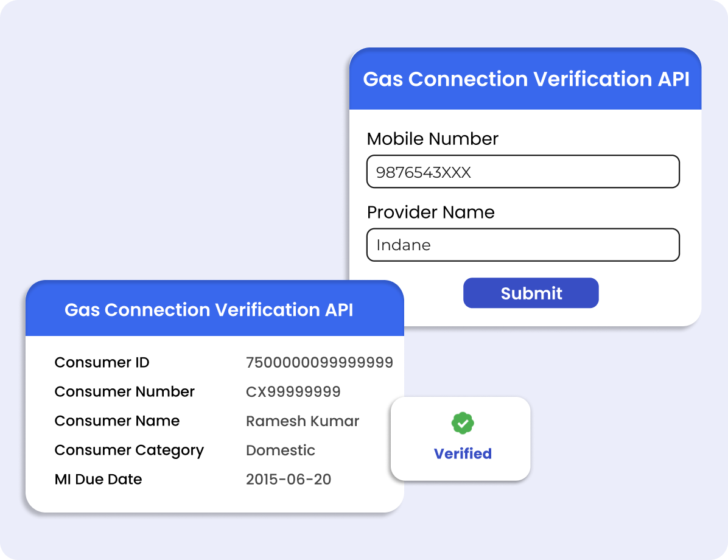The height and width of the screenshot is (560, 728).
Task: Click the Submit button
Action: [531, 293]
